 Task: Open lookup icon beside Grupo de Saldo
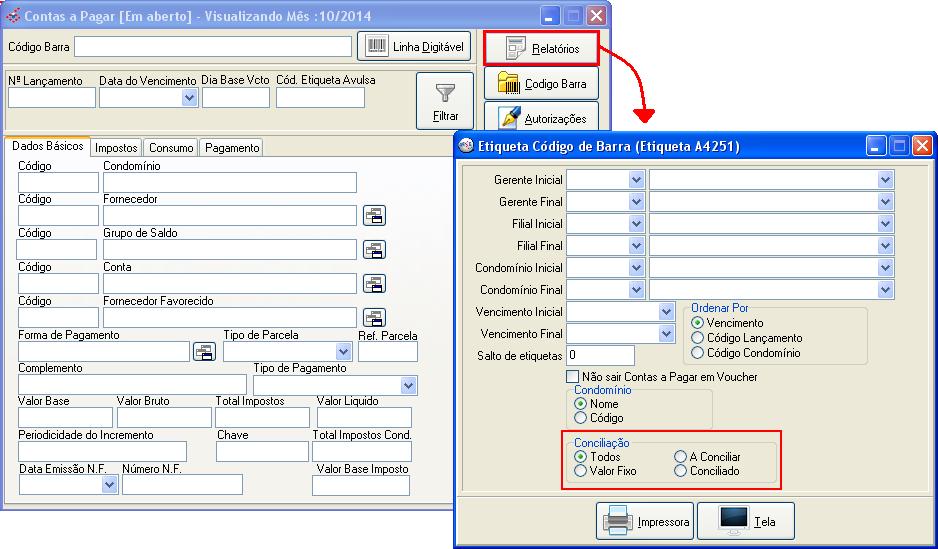pos(374,249)
